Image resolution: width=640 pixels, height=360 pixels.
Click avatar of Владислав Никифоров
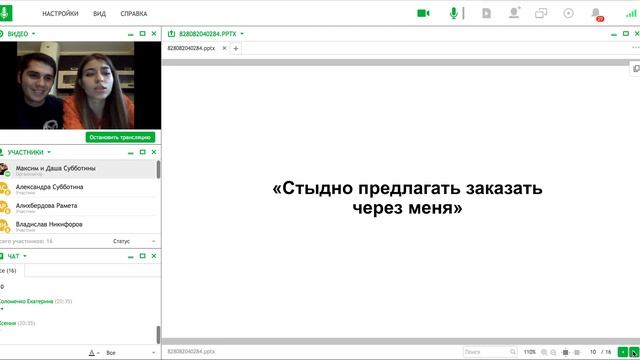[4, 226]
